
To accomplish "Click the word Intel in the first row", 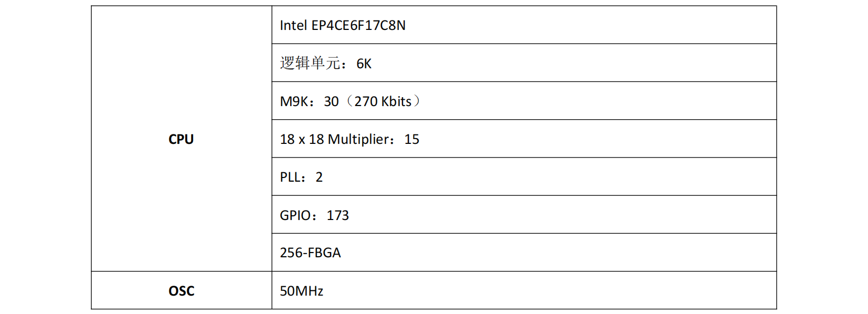I will click(293, 25).
